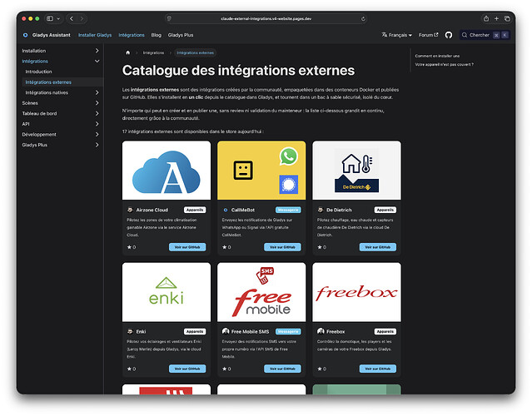
Task: Click the star icon on Enki card
Action: [129, 369]
